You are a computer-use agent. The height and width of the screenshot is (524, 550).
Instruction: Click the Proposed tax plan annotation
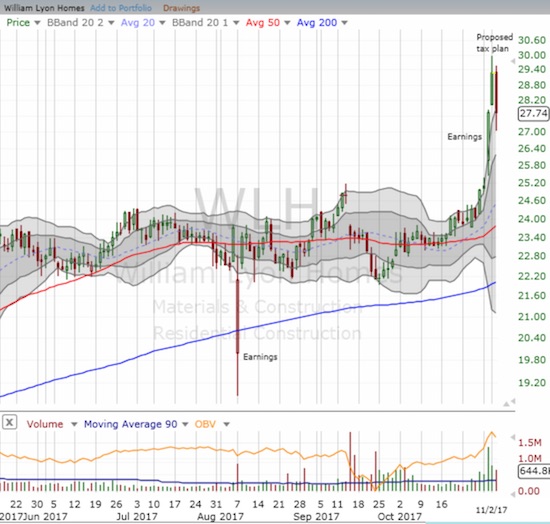[x=494, y=43]
